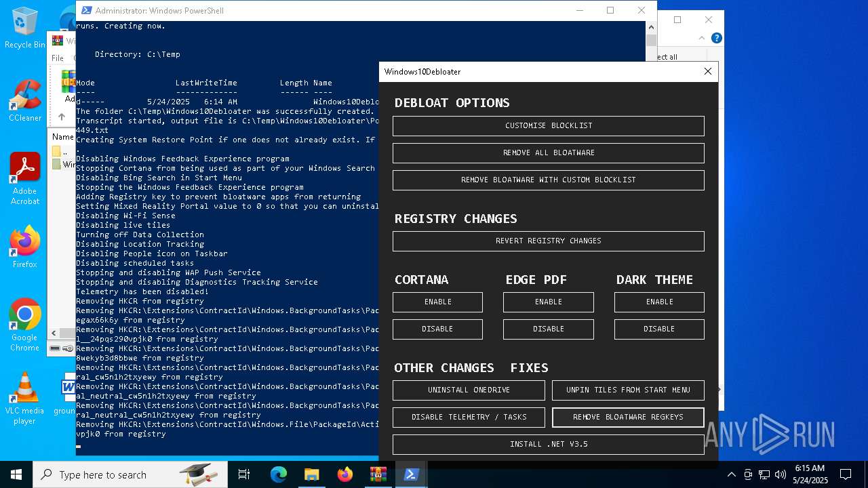Click Remove All Bloatware button
Image resolution: width=868 pixels, height=488 pixels.
pos(548,152)
